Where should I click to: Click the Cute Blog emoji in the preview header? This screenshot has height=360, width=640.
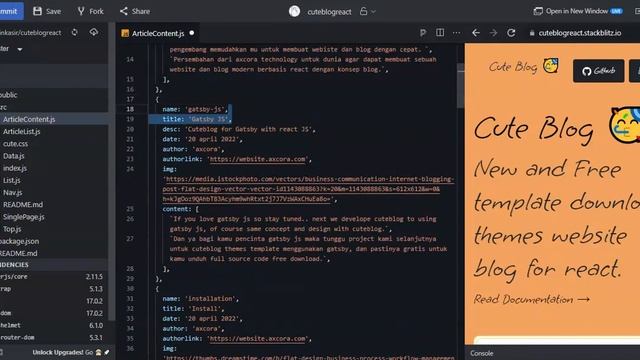[551, 65]
